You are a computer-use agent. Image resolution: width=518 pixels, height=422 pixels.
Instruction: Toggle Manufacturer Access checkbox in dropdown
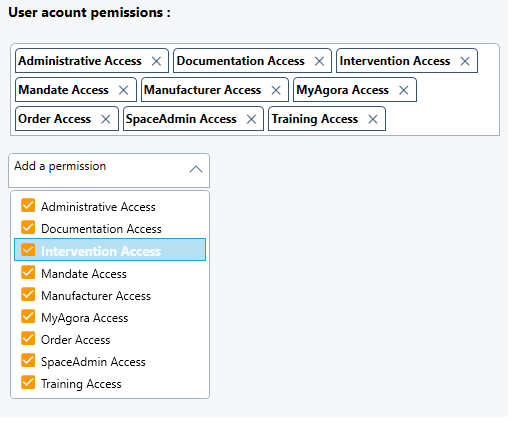(x=28, y=294)
